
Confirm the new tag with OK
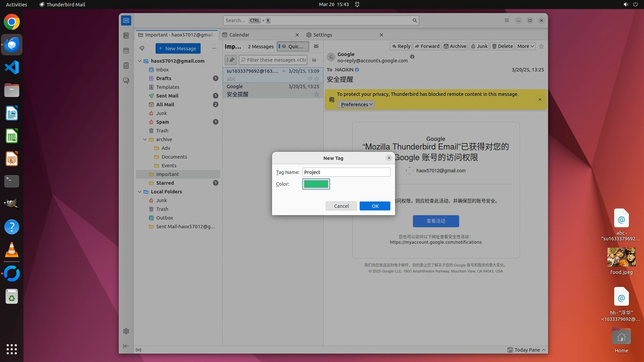click(375, 206)
